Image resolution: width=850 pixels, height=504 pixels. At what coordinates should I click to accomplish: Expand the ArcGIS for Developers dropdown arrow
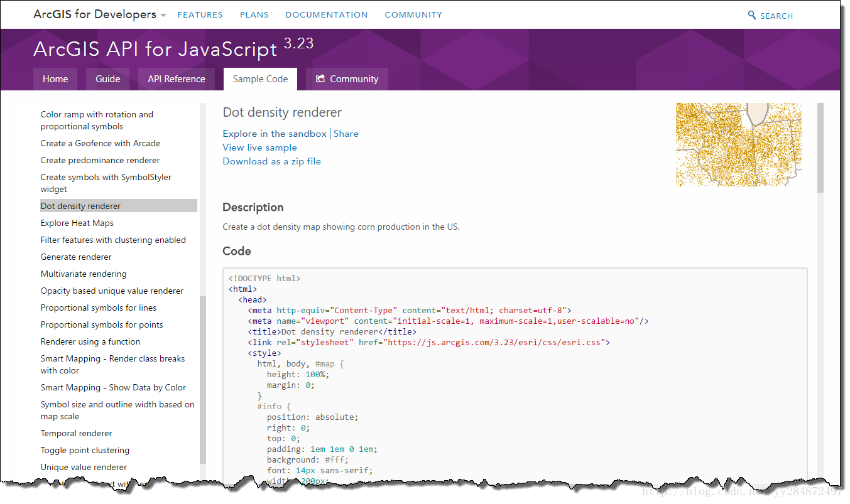[x=163, y=15]
